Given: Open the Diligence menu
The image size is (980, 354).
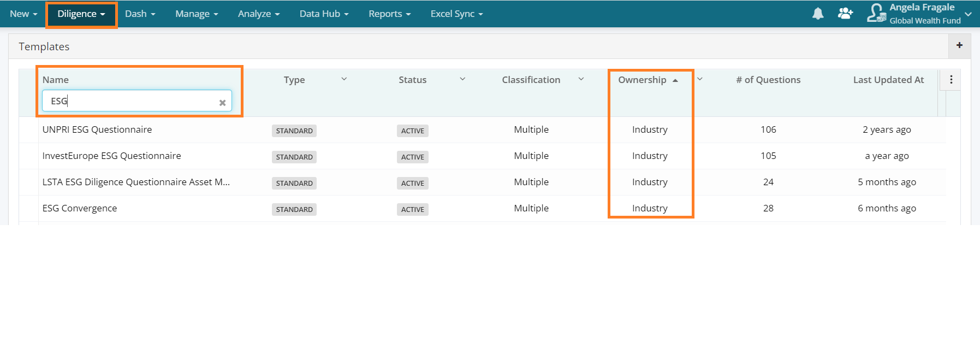Looking at the screenshot, I should 81,14.
